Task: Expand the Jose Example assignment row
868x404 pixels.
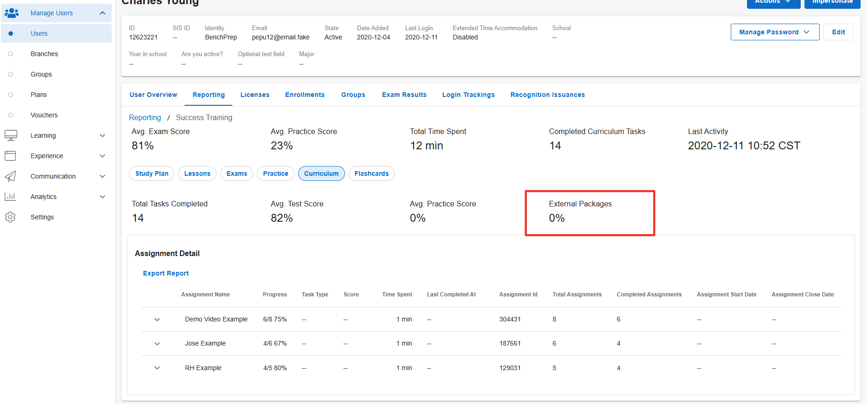Action: (157, 344)
